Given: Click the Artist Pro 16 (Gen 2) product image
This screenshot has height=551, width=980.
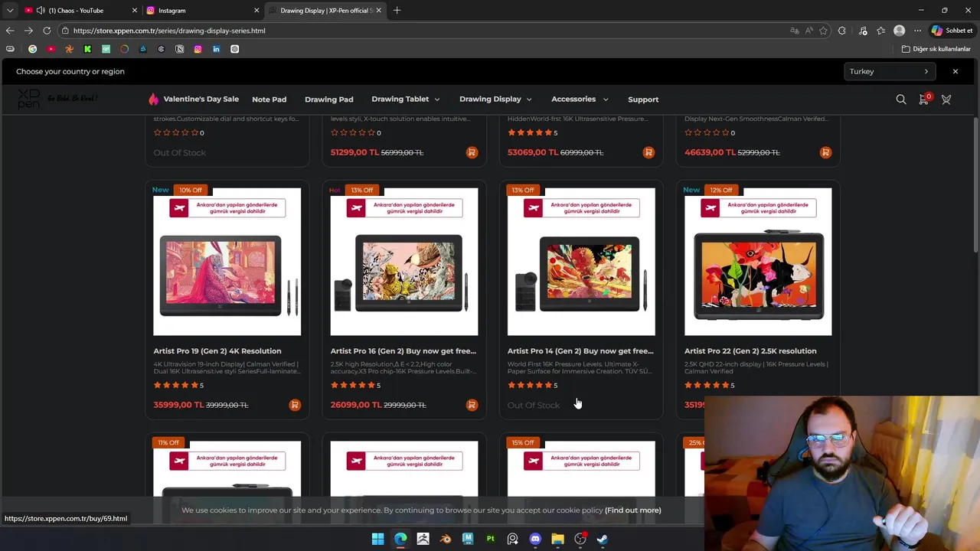Looking at the screenshot, I should (x=404, y=262).
